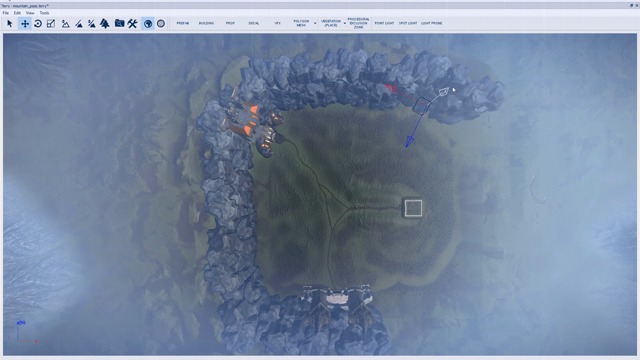Image resolution: width=640 pixels, height=360 pixels.
Task: Open the View menu
Action: pyautogui.click(x=30, y=13)
